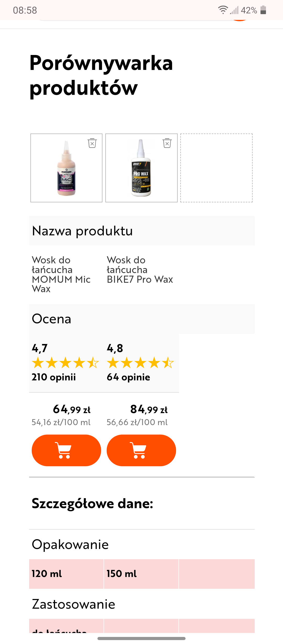Add MOMUM Mic Wax to cart

(x=66, y=450)
